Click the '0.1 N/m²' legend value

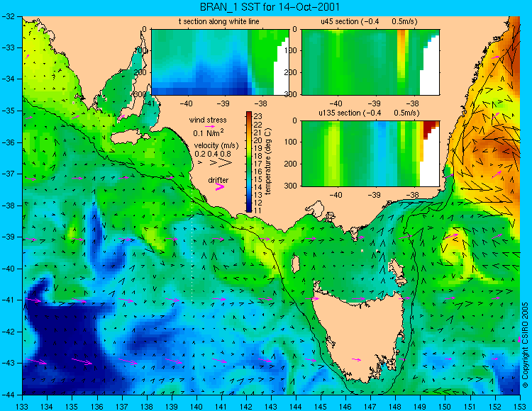[209, 133]
